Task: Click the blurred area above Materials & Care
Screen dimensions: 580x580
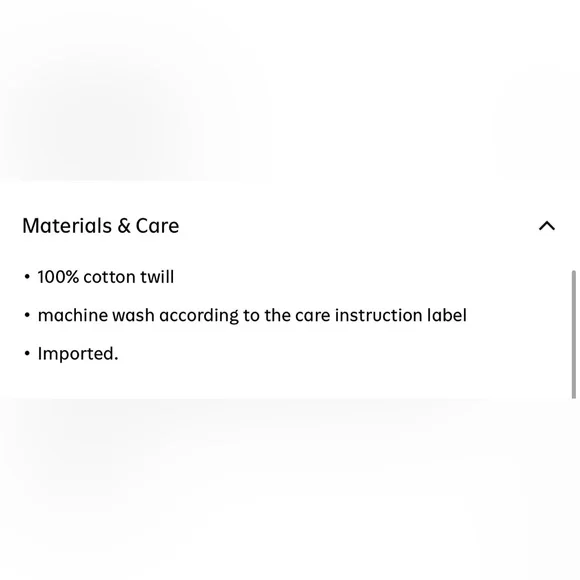Action: tap(290, 91)
